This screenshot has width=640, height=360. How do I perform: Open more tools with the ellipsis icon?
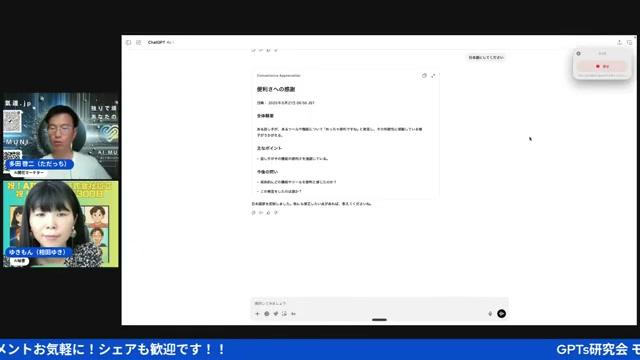pos(293,314)
